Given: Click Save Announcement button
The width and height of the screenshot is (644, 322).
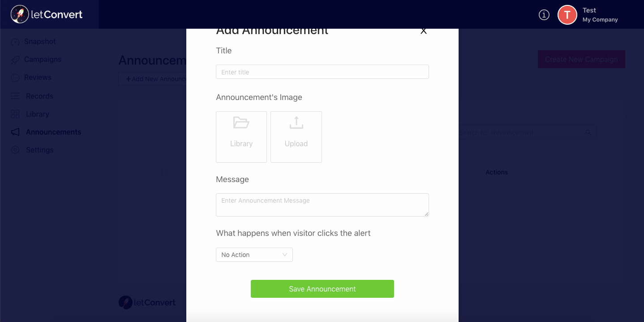Looking at the screenshot, I should [322, 289].
